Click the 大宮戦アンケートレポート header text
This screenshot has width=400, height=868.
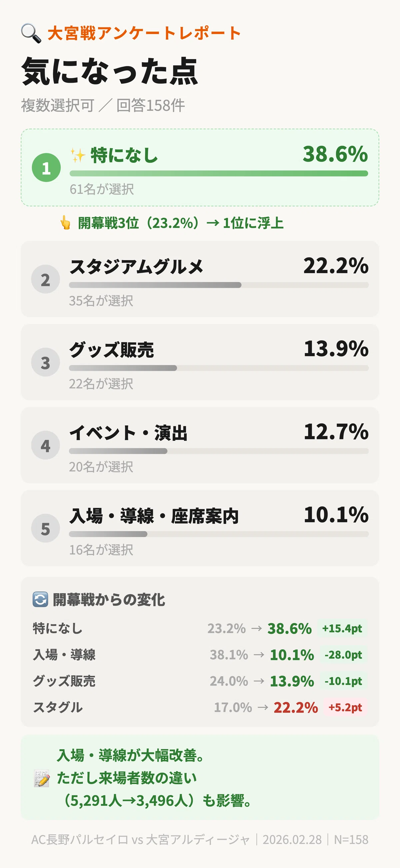tap(144, 33)
